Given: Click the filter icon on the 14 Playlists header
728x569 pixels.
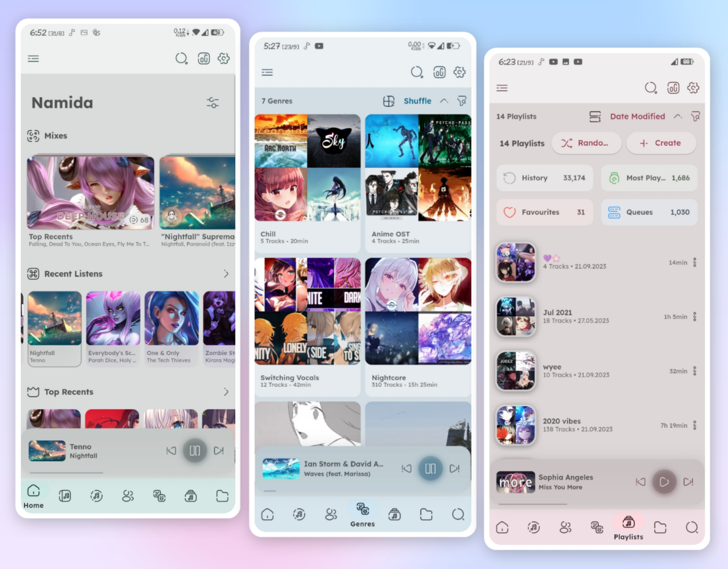Looking at the screenshot, I should (x=695, y=116).
